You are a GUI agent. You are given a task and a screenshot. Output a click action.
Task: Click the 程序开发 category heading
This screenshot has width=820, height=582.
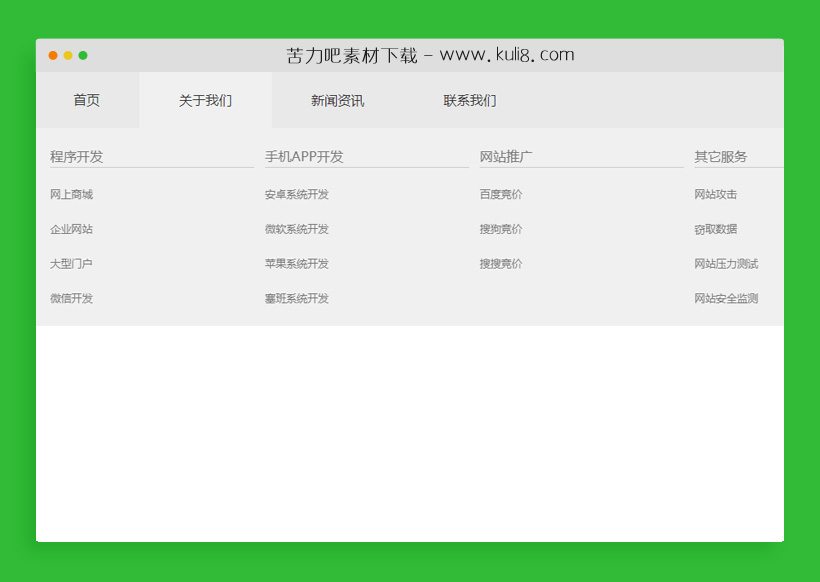pyautogui.click(x=75, y=156)
